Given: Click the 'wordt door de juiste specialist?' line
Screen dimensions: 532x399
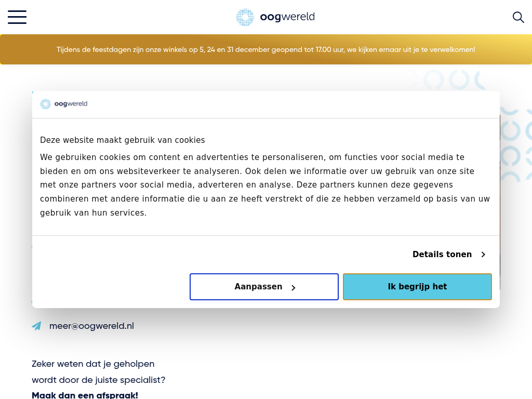Looking at the screenshot, I should click(x=99, y=380).
